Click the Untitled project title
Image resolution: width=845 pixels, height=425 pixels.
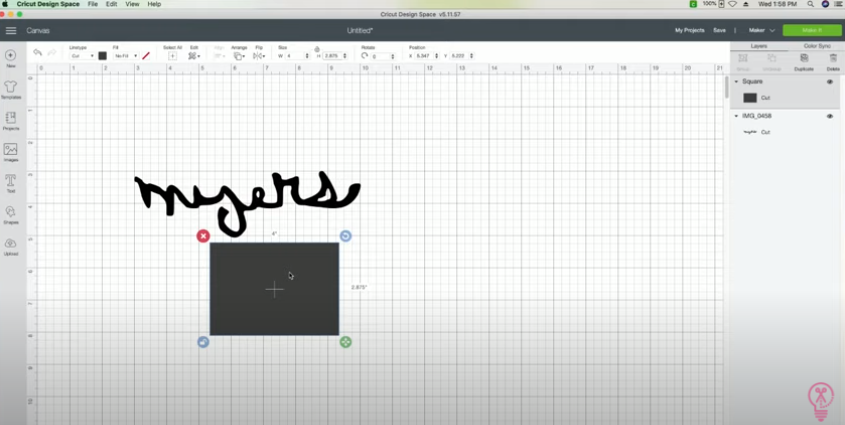pyautogui.click(x=360, y=31)
